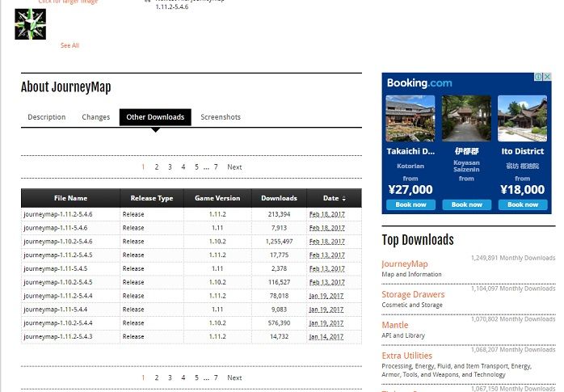This screenshot has width=564, height=392.
Task: Open the Takaichi District hotel photo
Action: [x=410, y=118]
